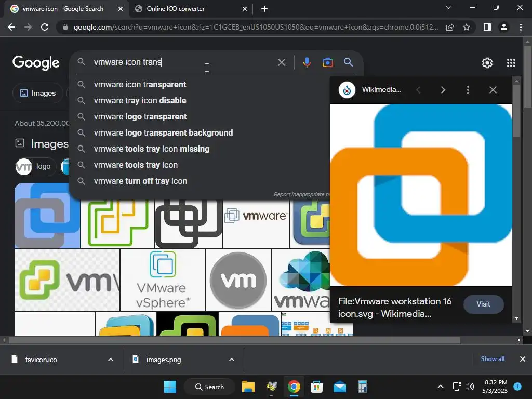Open the File:Vmware workstation 16 icon.svg title
Image resolution: width=532 pixels, height=399 pixels.
(x=395, y=308)
